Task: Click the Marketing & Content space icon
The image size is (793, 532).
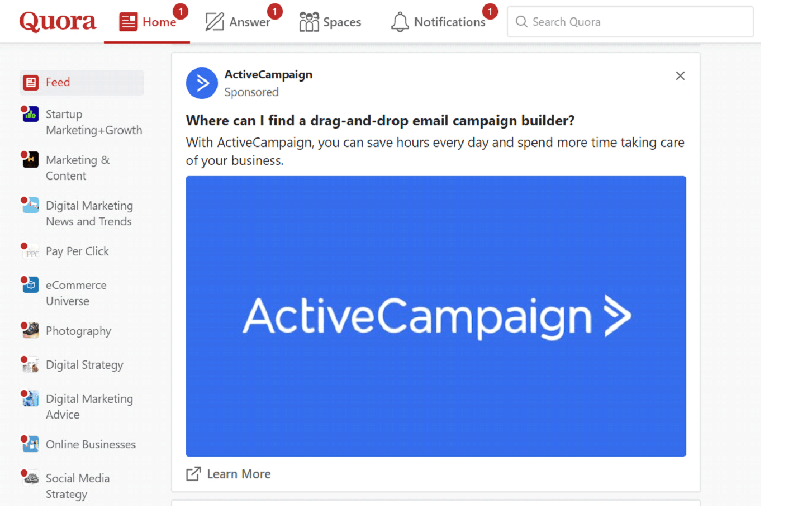Action: click(x=30, y=160)
